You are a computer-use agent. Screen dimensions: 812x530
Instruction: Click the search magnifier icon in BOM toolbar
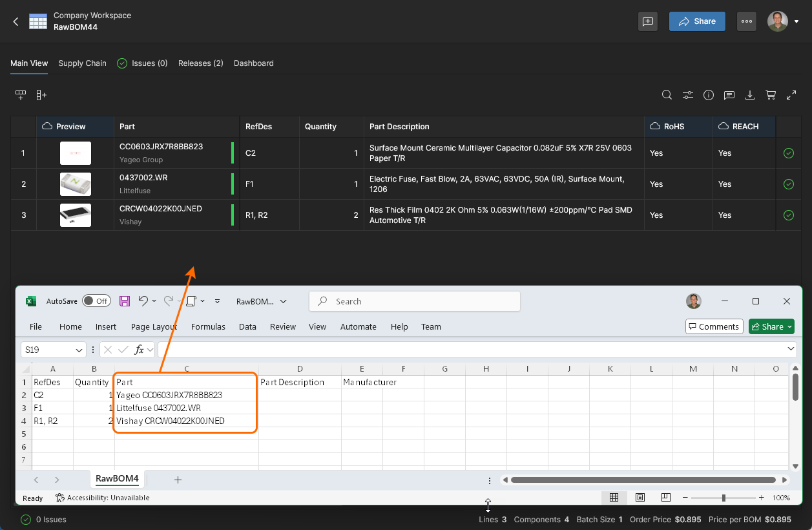click(x=667, y=95)
